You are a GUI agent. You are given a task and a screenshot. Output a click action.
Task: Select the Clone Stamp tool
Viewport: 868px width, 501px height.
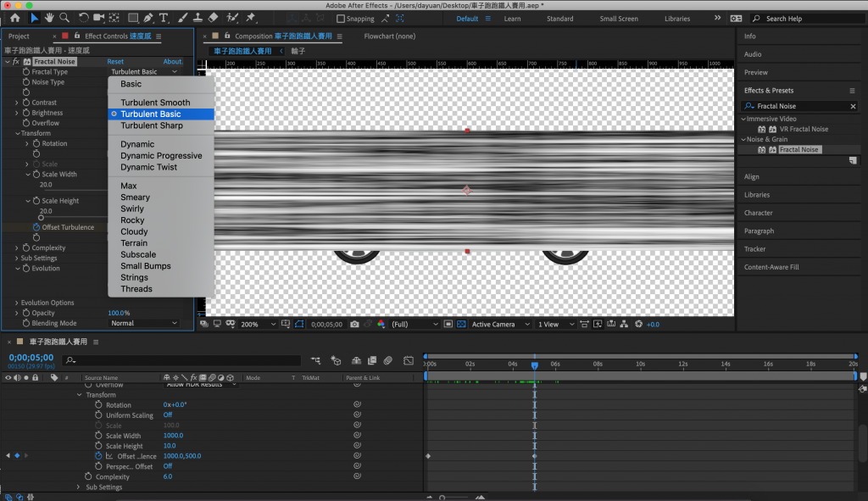[197, 18]
